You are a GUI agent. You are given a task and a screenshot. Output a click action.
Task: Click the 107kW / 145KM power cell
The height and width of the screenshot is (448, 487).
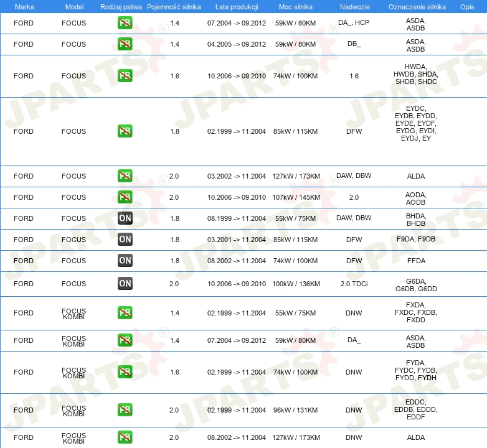[296, 197]
